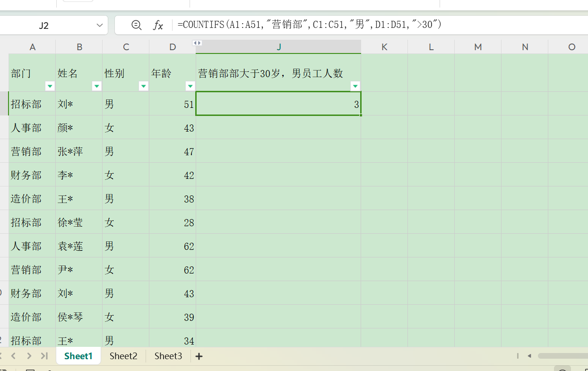
Task: Click the 性别 header cell
Action: coord(126,73)
